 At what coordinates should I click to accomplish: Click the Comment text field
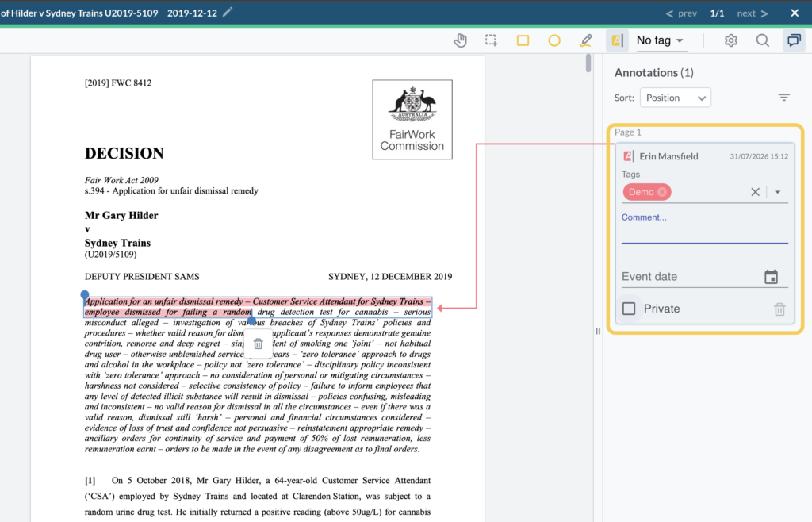(x=704, y=228)
